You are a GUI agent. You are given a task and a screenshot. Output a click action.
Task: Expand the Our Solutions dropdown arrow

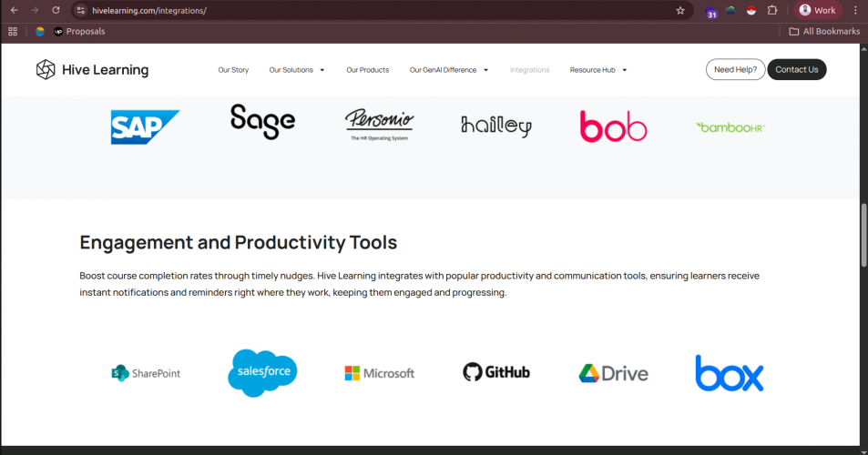pyautogui.click(x=322, y=70)
